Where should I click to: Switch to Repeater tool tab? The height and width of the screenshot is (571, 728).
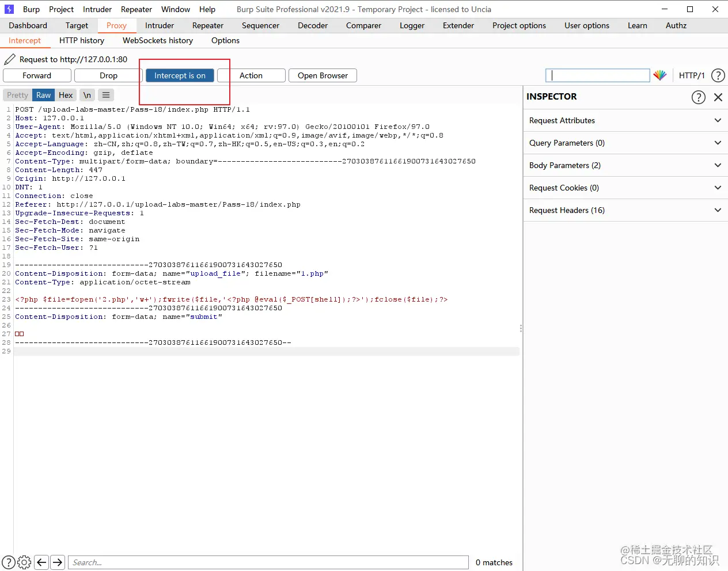[208, 25]
